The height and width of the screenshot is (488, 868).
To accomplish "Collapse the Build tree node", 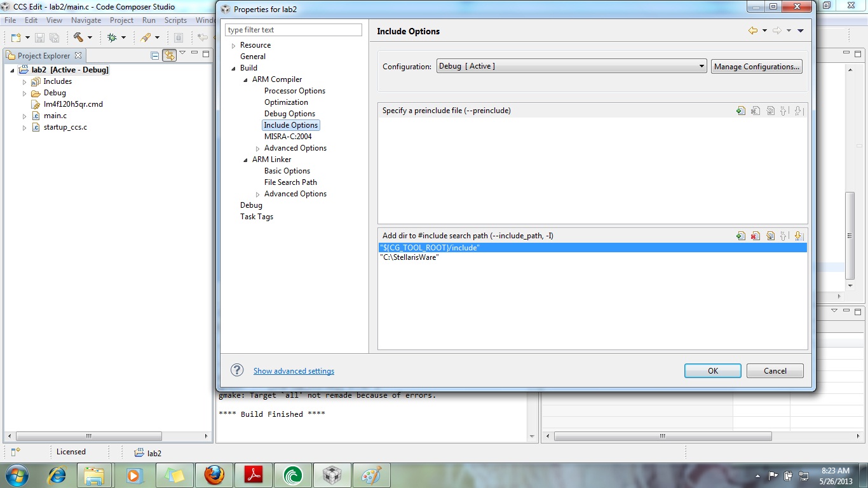I will click(x=234, y=69).
